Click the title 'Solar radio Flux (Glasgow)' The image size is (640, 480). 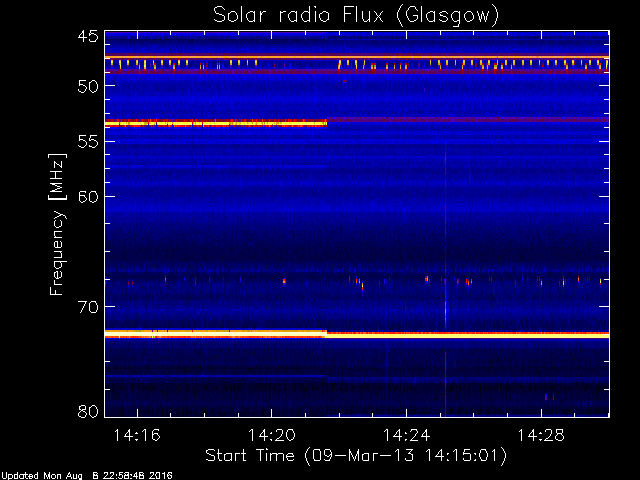(356, 16)
